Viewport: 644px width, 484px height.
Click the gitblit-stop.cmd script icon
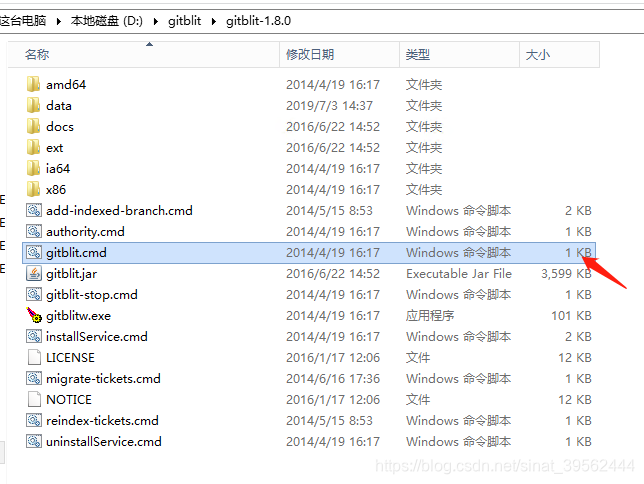coord(34,294)
